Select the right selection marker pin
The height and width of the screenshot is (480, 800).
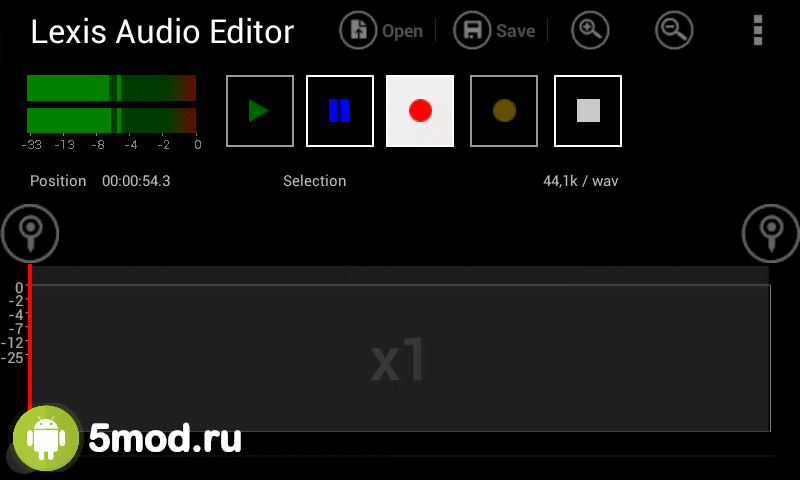pyautogui.click(x=770, y=234)
